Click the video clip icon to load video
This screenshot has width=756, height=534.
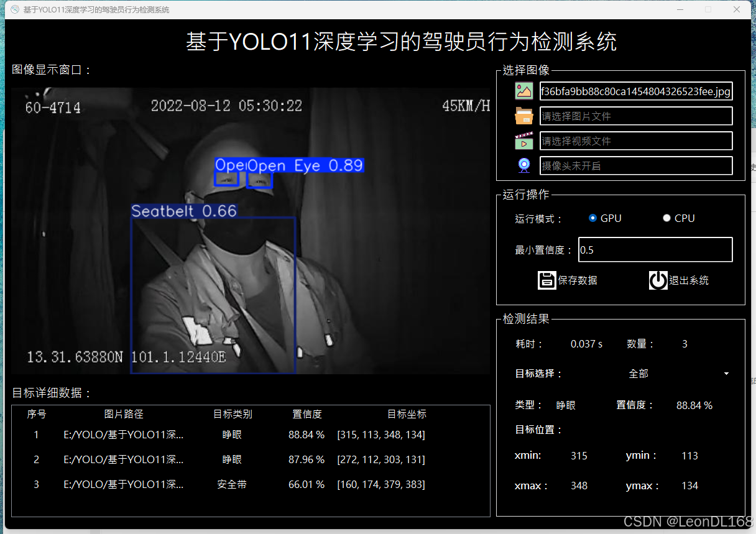(524, 140)
